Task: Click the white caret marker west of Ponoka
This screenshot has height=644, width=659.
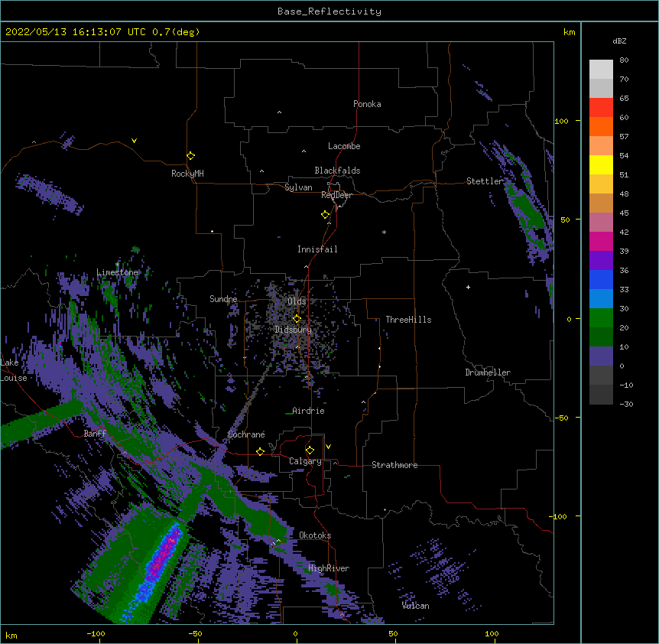Action: point(279,112)
